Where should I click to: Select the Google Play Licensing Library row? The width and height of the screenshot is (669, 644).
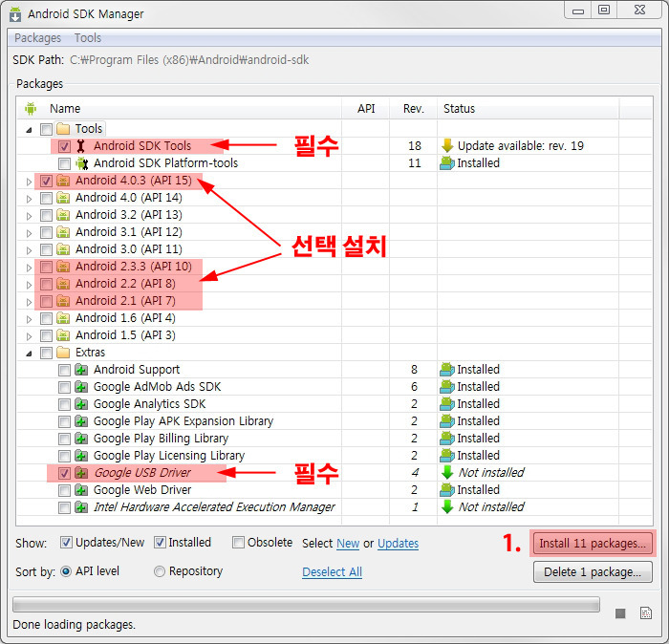point(334,456)
